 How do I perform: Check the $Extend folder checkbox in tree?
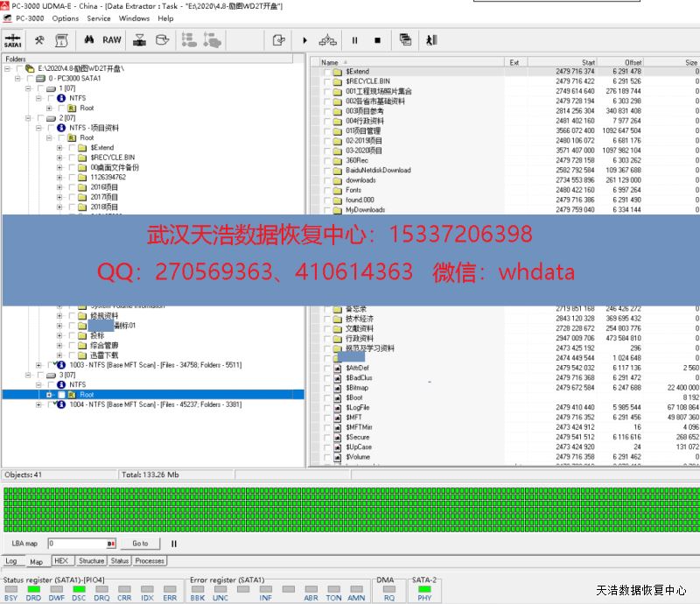pos(71,148)
